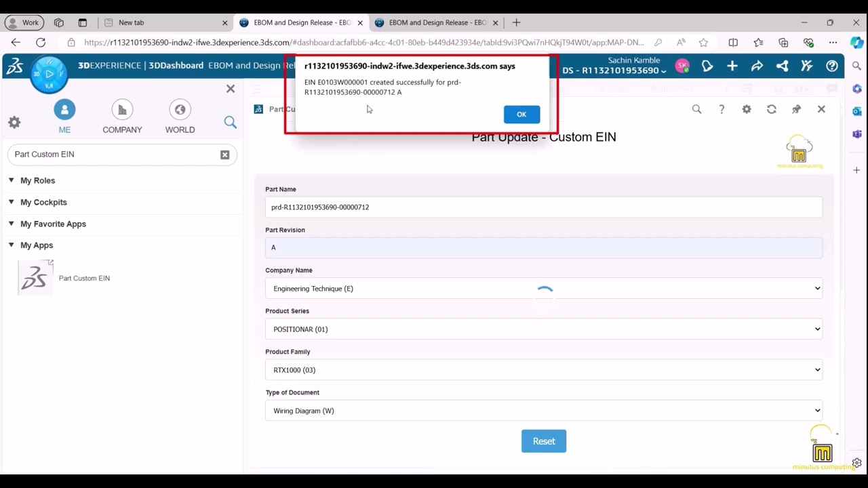Image resolution: width=868 pixels, height=488 pixels.
Task: Click the browser address bar URL
Action: pos(364,42)
